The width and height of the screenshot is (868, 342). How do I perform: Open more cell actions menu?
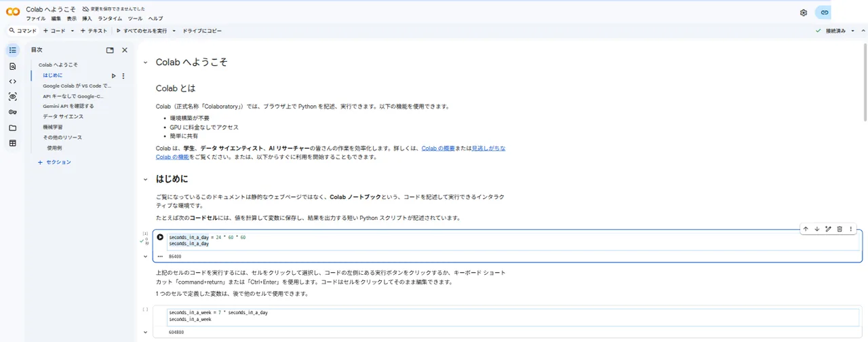[x=851, y=229]
